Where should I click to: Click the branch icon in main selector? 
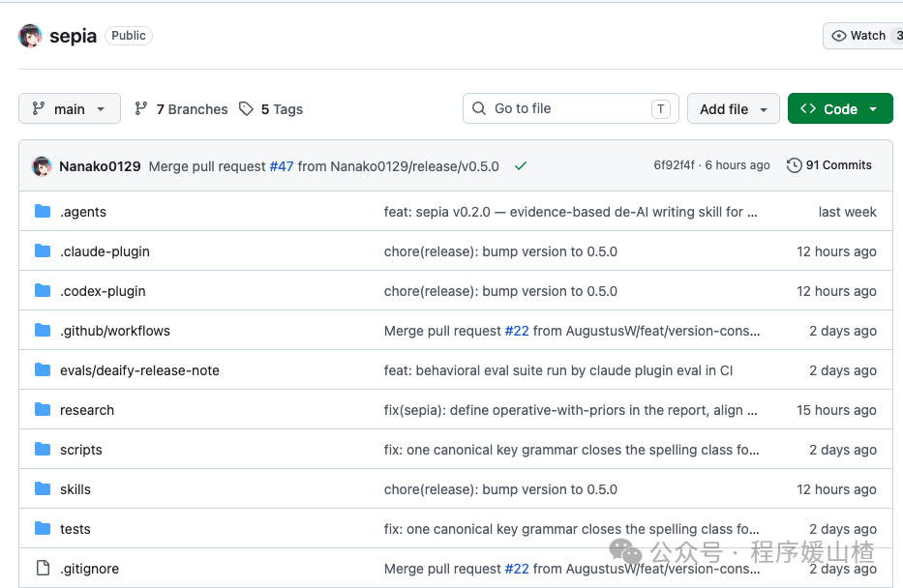coord(39,108)
